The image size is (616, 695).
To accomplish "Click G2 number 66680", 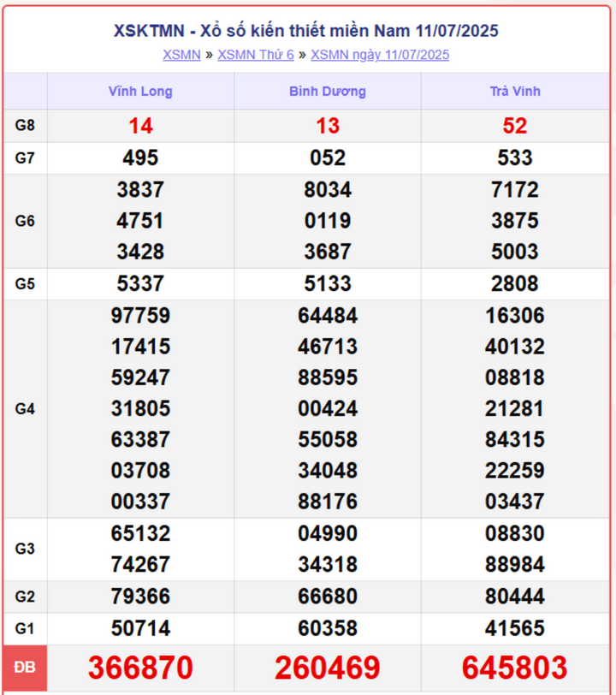I will [328, 597].
